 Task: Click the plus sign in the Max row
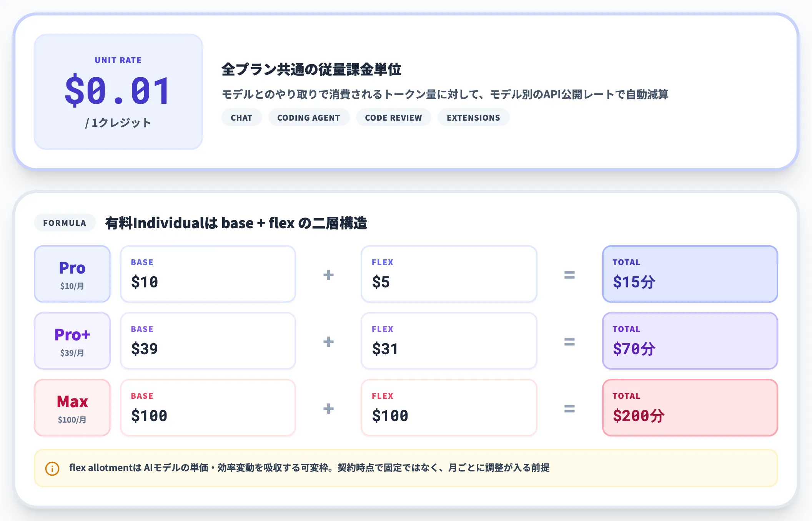click(328, 408)
